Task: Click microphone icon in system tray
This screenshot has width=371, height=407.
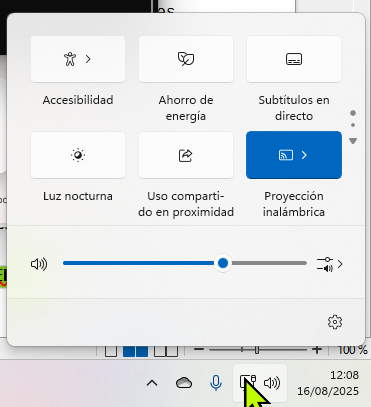Action: tap(216, 383)
